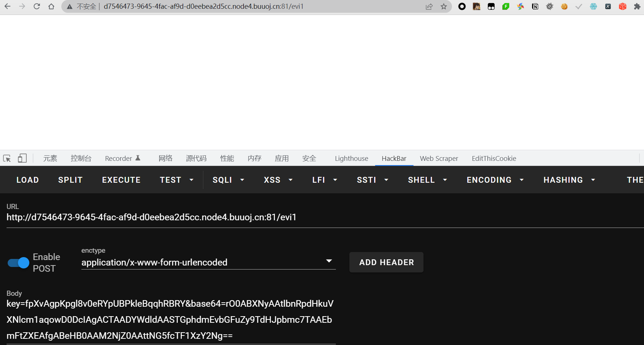Open the EditThisCookie tab
Image resolution: width=644 pixels, height=345 pixels.
pyautogui.click(x=494, y=158)
